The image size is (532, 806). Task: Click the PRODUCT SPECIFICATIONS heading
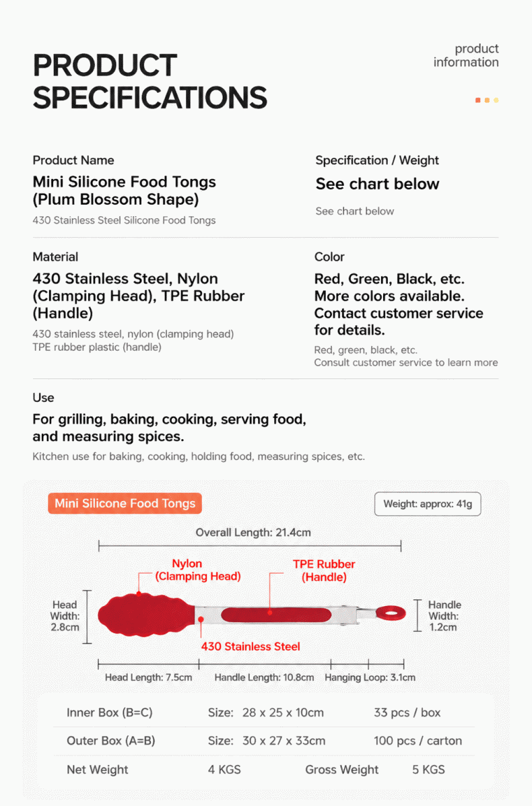point(149,81)
